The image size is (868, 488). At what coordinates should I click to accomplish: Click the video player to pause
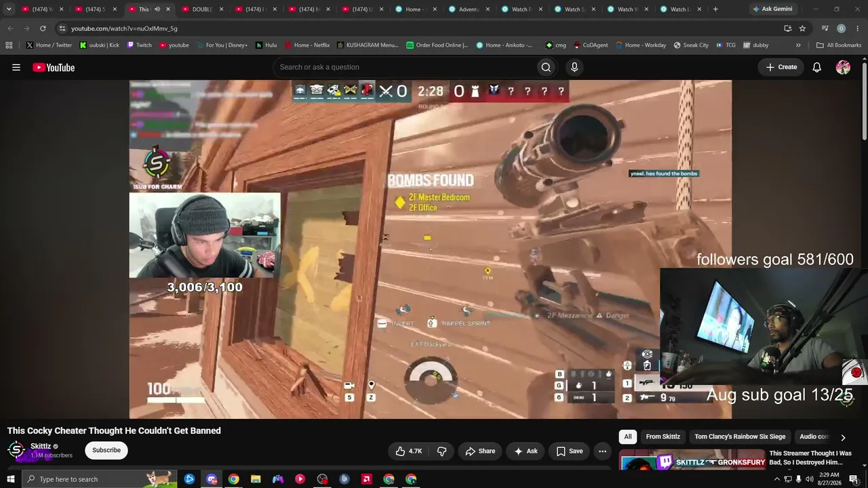(x=431, y=249)
